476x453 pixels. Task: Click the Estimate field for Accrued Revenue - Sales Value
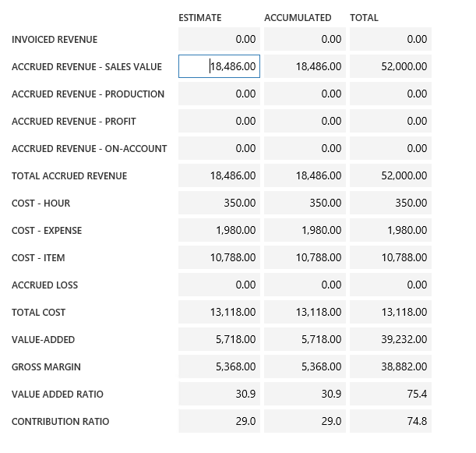pyautogui.click(x=219, y=66)
